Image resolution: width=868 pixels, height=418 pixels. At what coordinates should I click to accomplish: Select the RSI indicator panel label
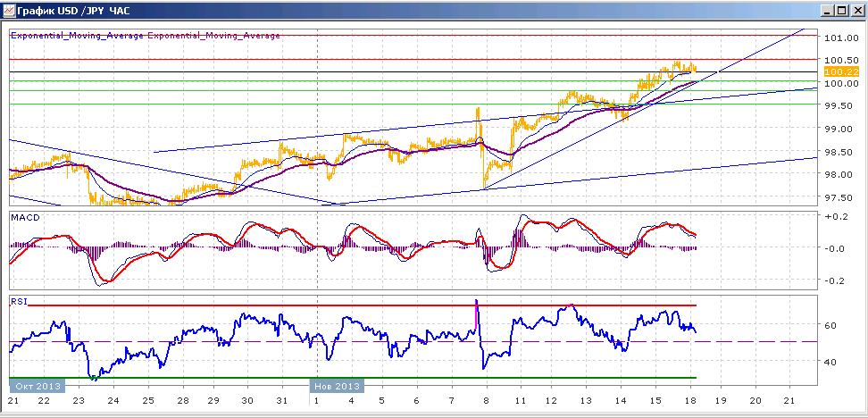pos(19,302)
